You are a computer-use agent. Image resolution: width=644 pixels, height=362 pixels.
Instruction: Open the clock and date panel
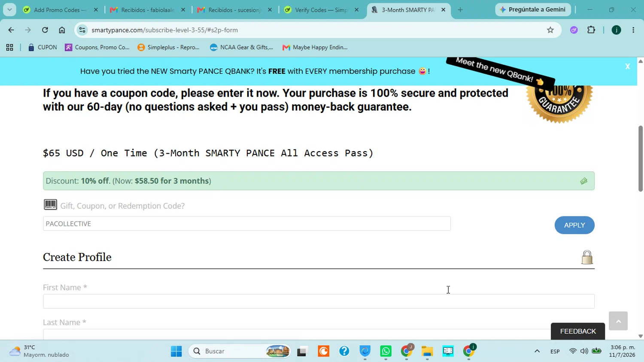point(623,351)
